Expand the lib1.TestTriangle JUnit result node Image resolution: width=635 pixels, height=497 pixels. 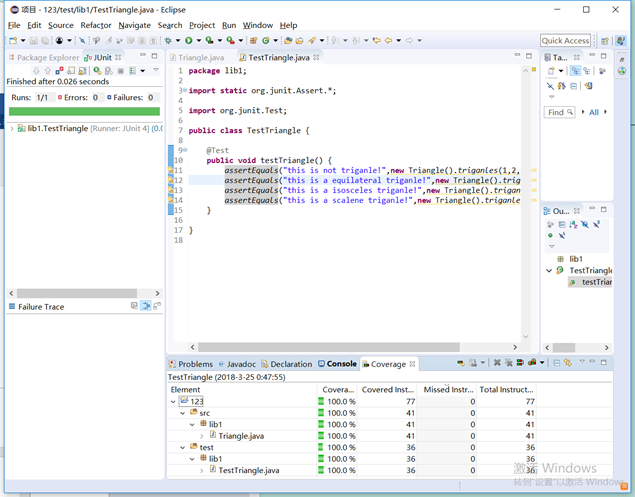pos(12,129)
